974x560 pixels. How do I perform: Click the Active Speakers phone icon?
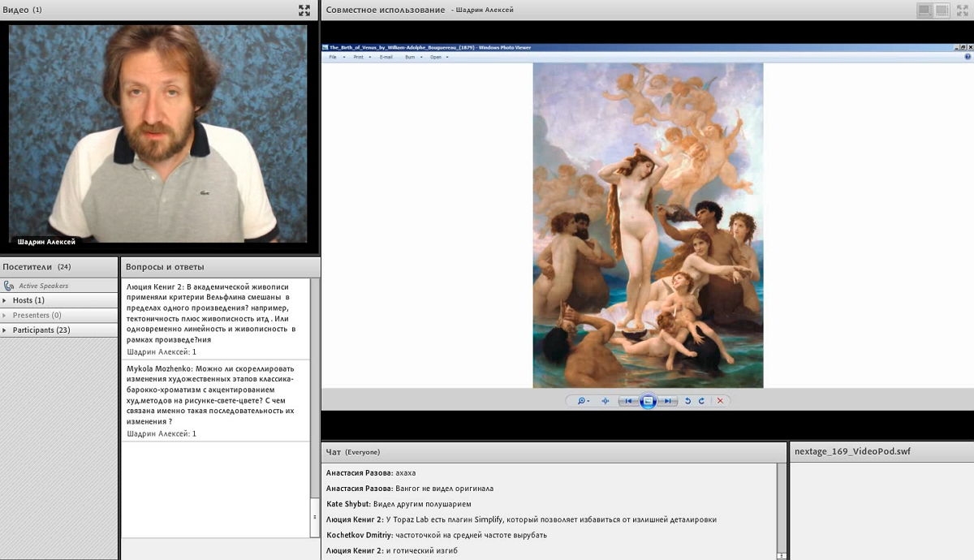pos(8,286)
